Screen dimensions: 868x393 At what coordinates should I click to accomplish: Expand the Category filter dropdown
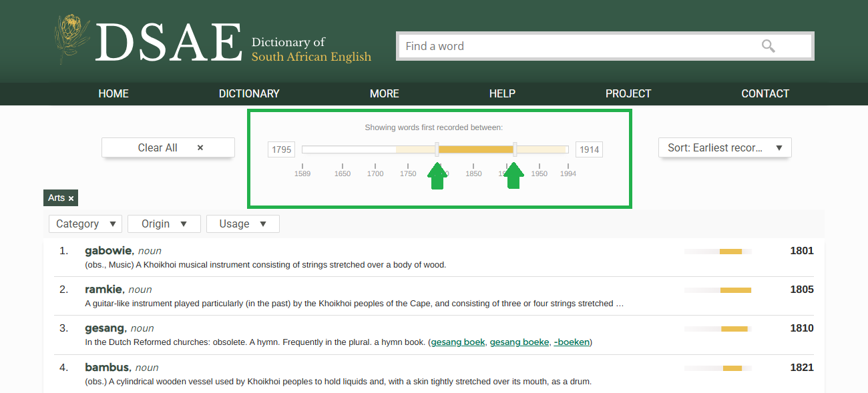85,224
